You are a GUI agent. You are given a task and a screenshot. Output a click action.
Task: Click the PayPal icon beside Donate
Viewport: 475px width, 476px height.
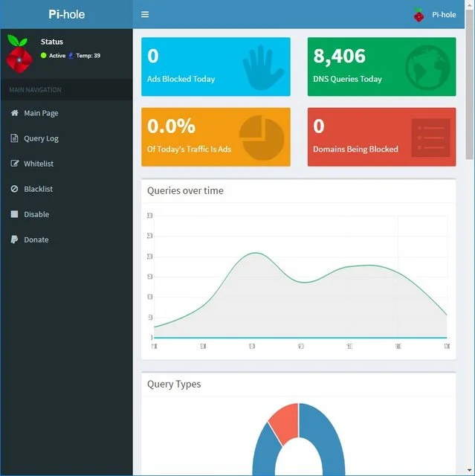click(14, 239)
